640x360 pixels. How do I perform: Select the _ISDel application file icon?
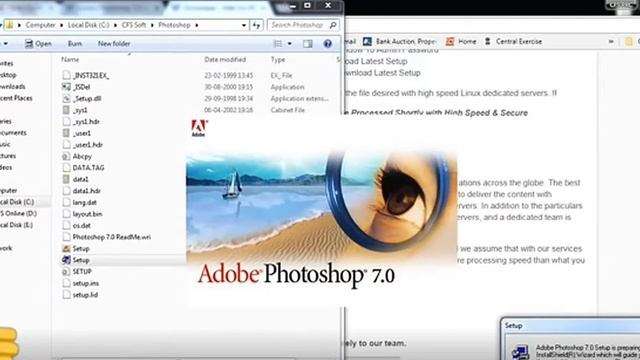(x=66, y=87)
